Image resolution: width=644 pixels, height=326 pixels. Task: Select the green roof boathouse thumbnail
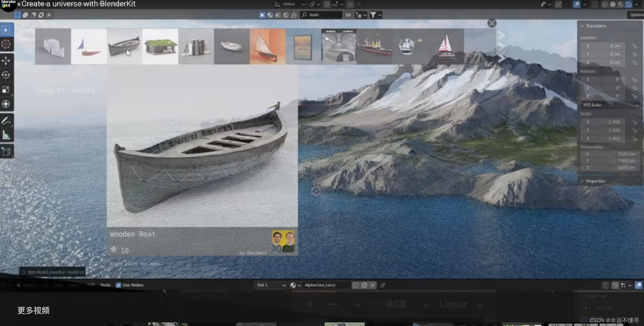coord(160,46)
